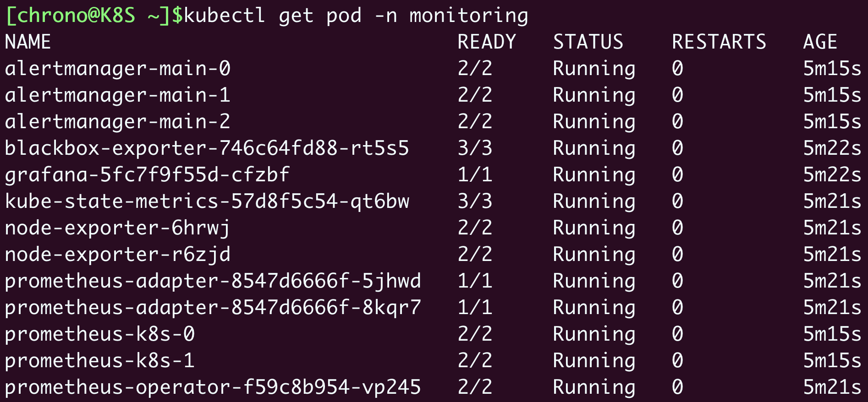Select the prometheus-adapter-8547d6666f-5jhwd pod name
Image resolution: width=868 pixels, height=402 pixels.
point(213,281)
